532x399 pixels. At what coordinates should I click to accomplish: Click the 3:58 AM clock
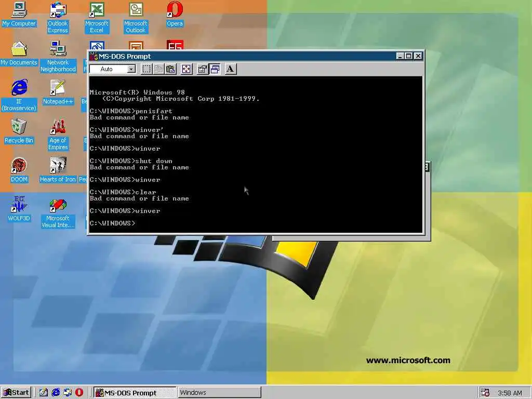pos(510,393)
